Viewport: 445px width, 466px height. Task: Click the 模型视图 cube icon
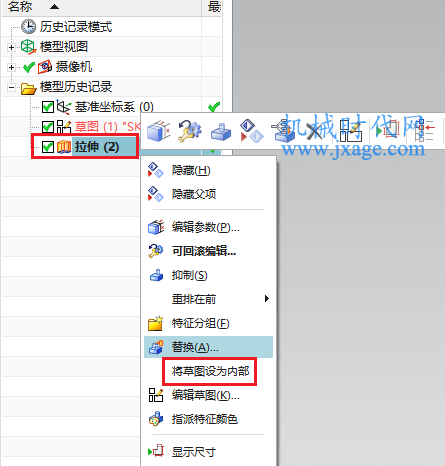[28, 47]
